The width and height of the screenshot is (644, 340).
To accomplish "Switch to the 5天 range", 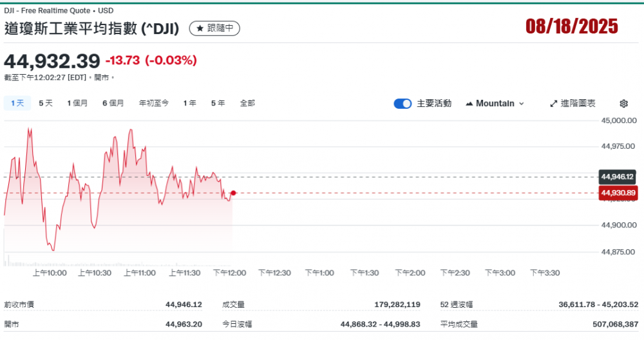I will click(46, 103).
